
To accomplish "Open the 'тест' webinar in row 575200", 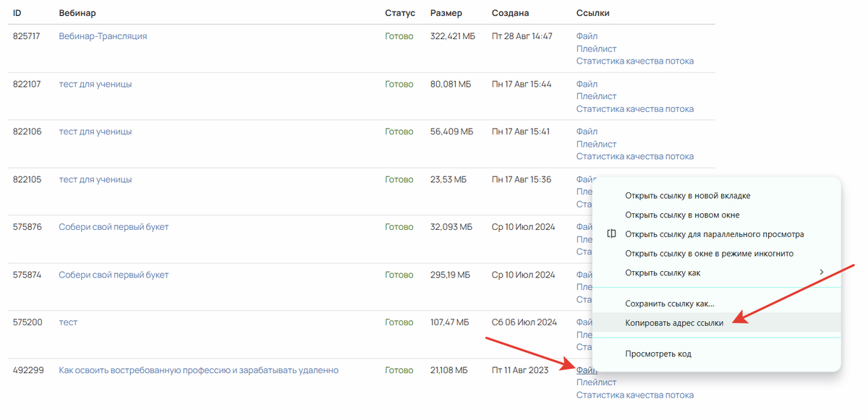I will (68, 322).
